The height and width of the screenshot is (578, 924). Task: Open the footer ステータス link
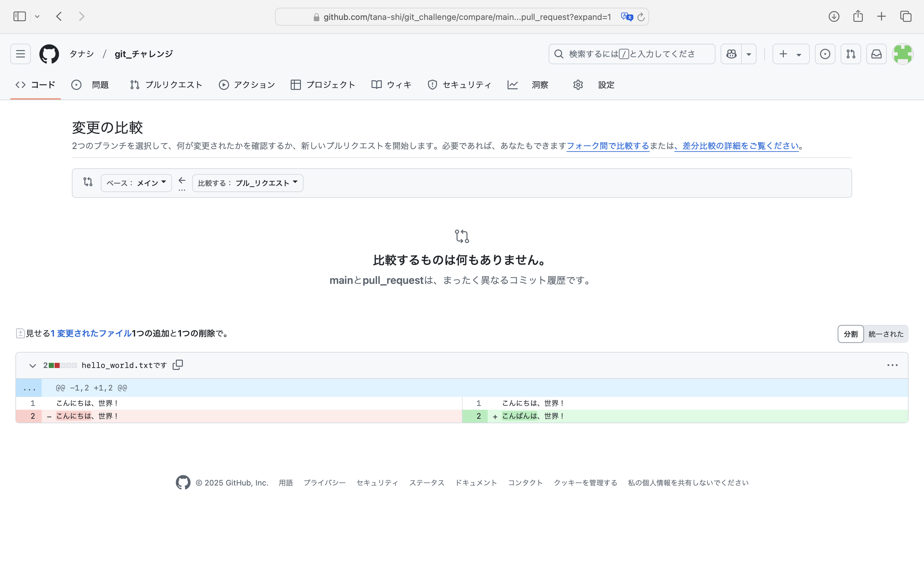pyautogui.click(x=427, y=483)
